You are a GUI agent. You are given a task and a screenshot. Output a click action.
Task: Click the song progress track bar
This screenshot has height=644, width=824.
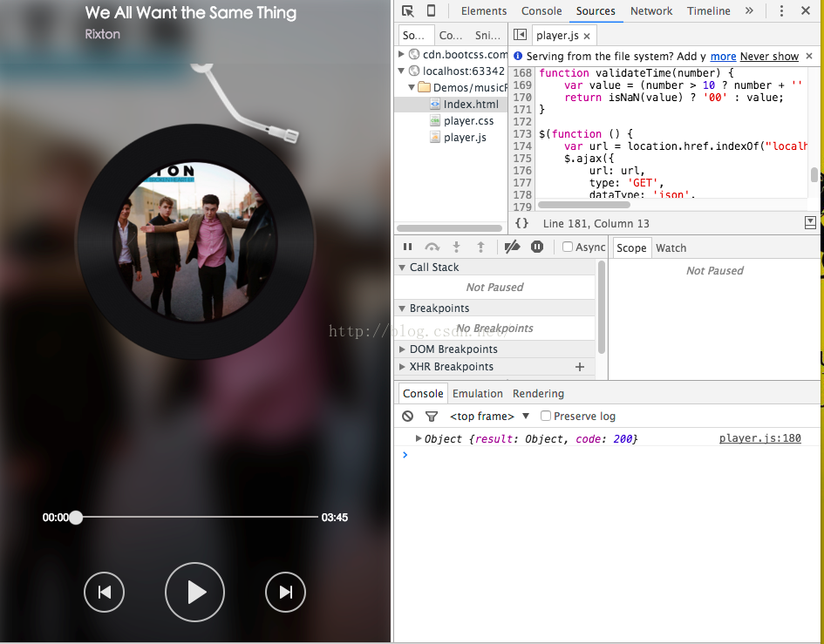pos(196,518)
